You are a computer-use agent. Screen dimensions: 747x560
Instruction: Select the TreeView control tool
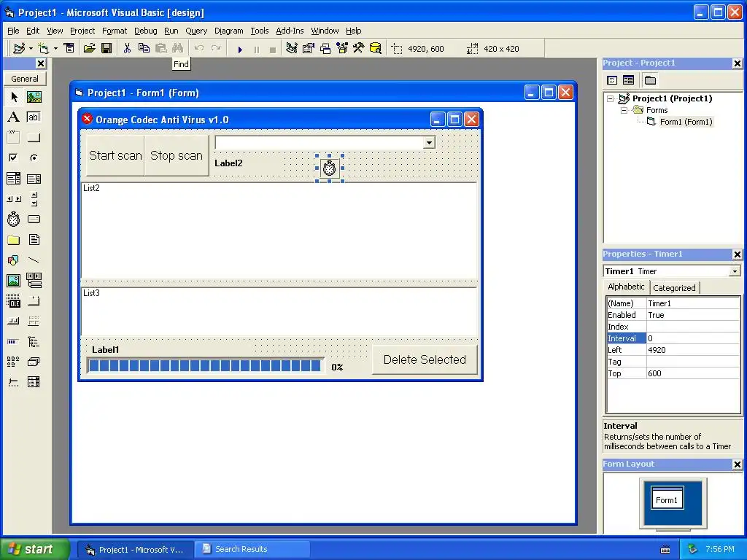point(34,341)
